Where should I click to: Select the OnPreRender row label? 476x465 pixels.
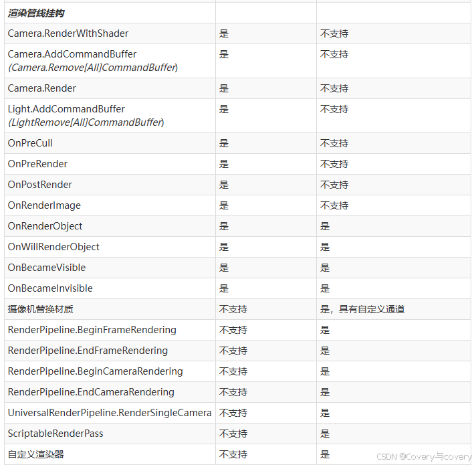tap(37, 164)
